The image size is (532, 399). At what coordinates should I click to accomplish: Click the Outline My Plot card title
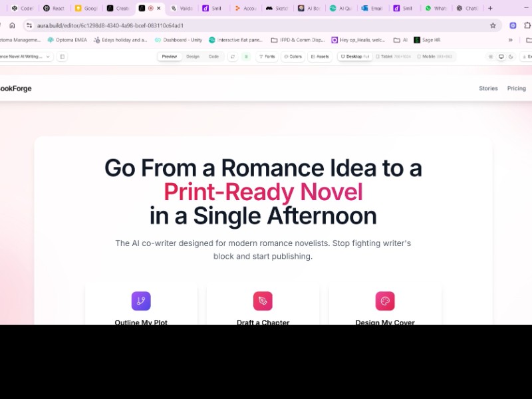141,323
